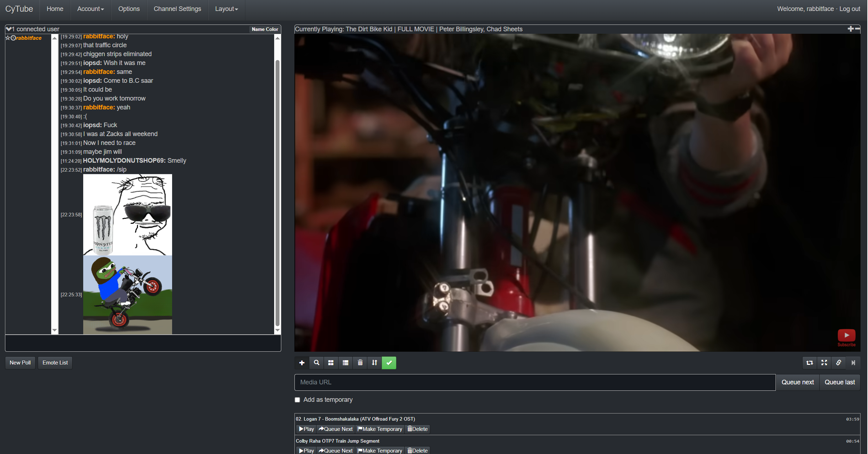This screenshot has width=868, height=454.
Task: Click the Name Color button
Action: [265, 29]
